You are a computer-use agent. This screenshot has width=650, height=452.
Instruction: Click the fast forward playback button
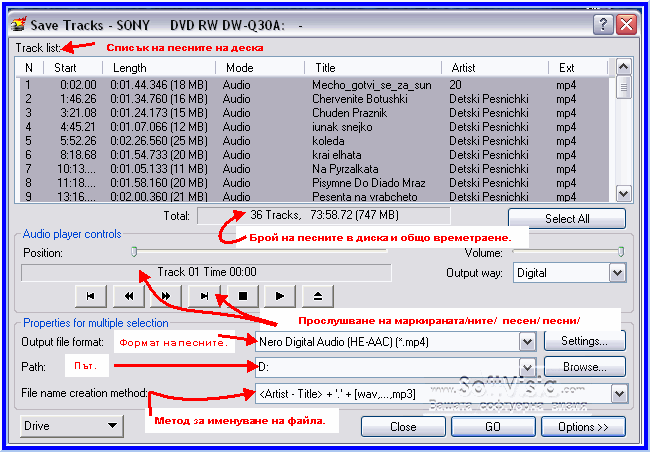click(x=166, y=296)
